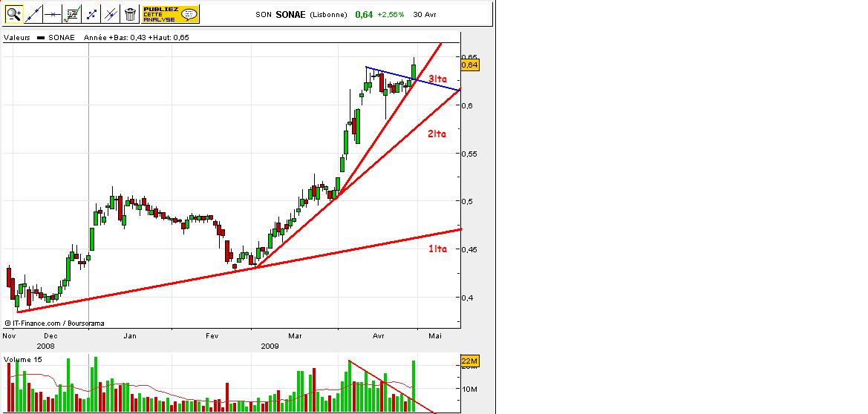Screen dimensions: 868x414
Task: Click the 30 Avr date label
Action: coord(425,15)
